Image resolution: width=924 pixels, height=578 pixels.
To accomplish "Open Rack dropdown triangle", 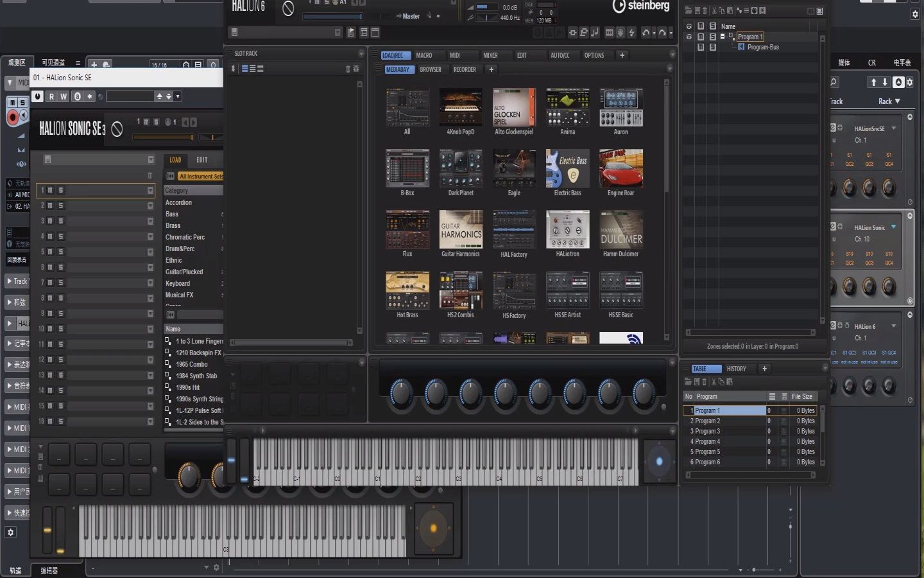I will point(898,101).
